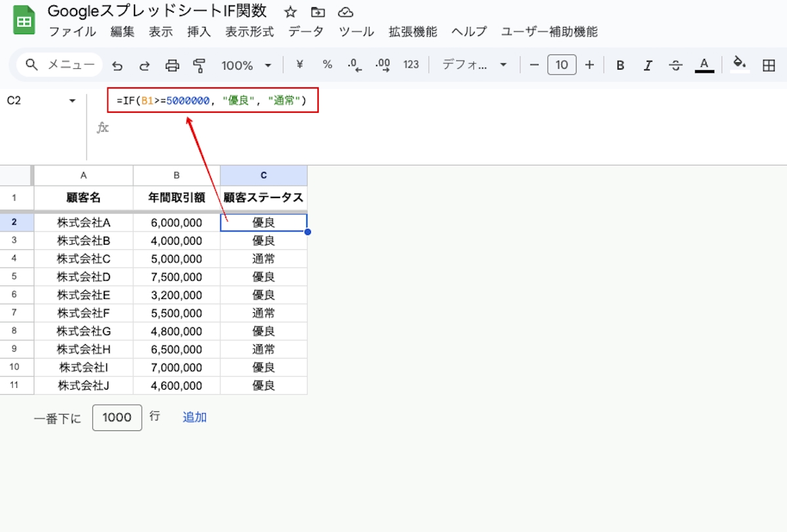Screen dimensions: 787x532
Task: Click the menu search magnifier icon
Action: point(31,64)
